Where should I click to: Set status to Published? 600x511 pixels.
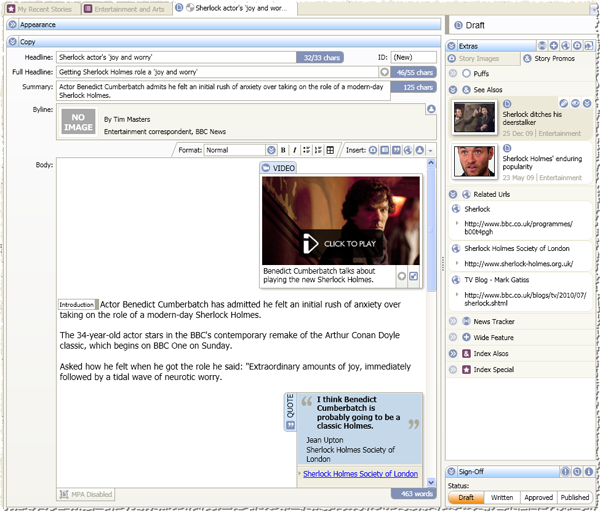coord(574,497)
